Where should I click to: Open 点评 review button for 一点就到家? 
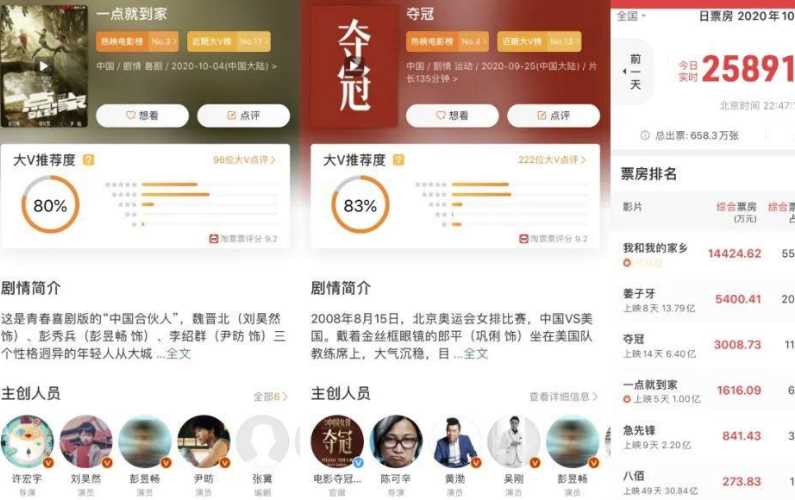tap(243, 116)
